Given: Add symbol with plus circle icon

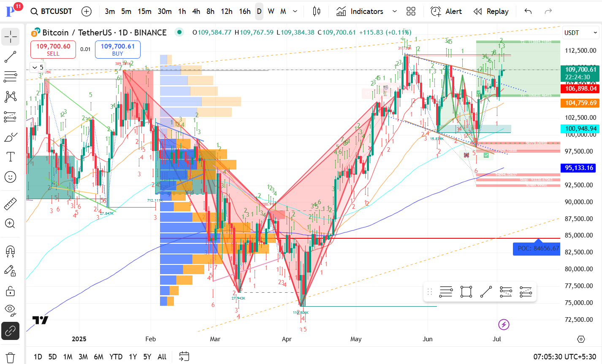Looking at the screenshot, I should pos(87,11).
